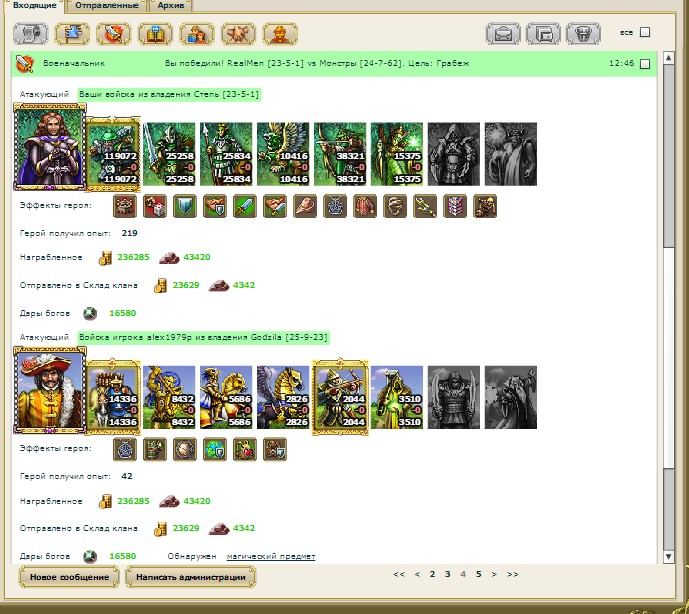Open the 'магический предмет' link
689x614 pixels.
click(271, 556)
